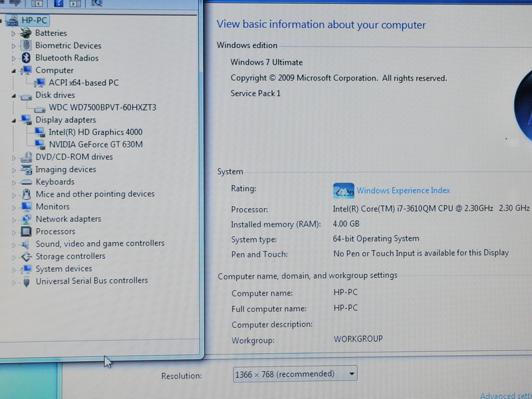Expand the DVD/CD-ROM drives node
The width and height of the screenshot is (532, 399).
pyautogui.click(x=13, y=158)
